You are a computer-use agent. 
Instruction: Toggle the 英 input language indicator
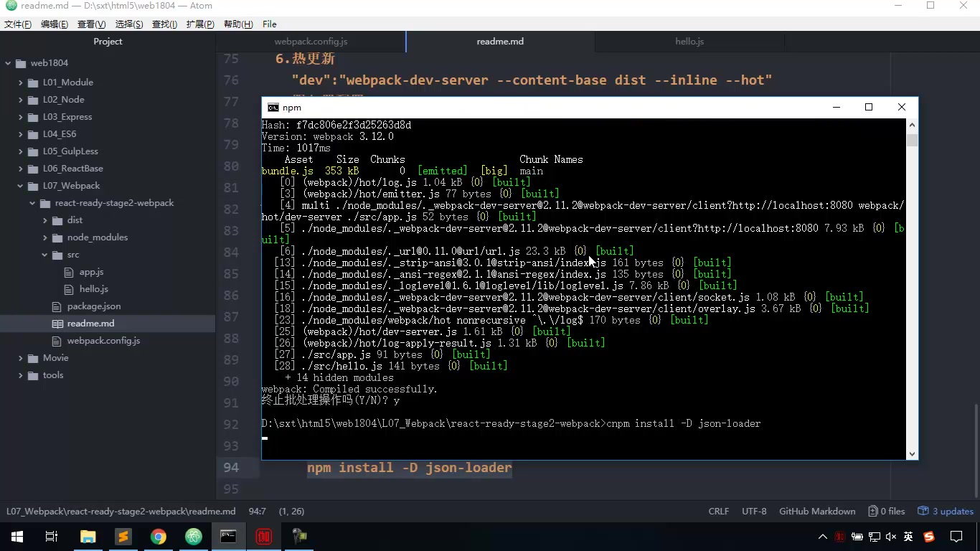909,537
